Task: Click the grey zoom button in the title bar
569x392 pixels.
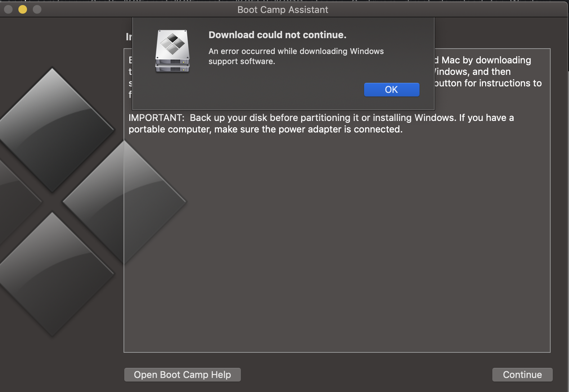Action: click(37, 9)
